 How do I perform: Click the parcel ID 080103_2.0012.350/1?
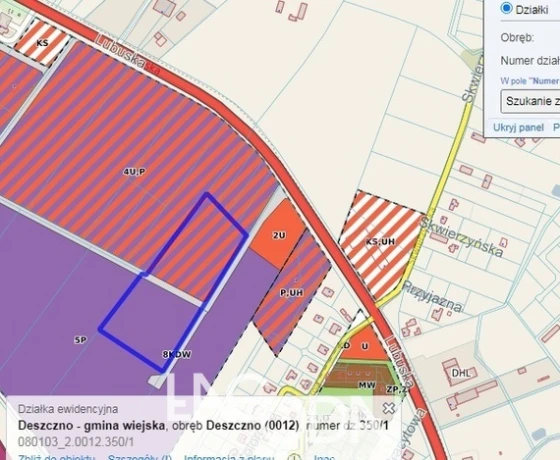point(76,442)
